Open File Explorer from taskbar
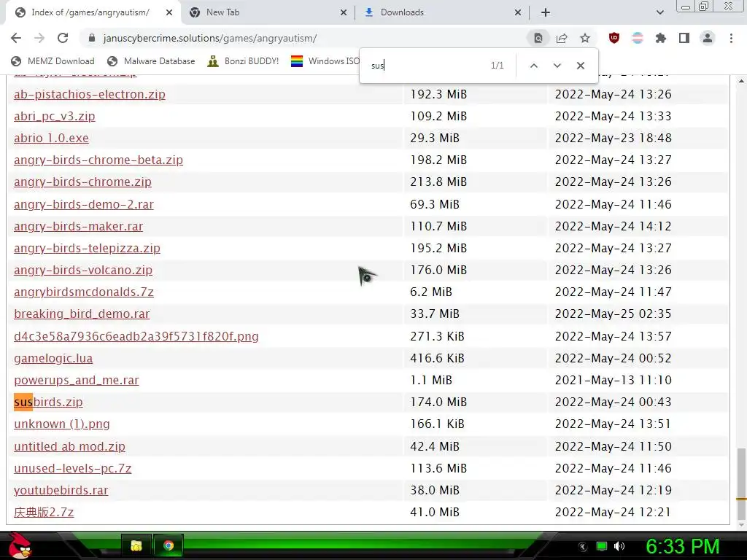Image resolution: width=747 pixels, height=560 pixels. pos(136,545)
